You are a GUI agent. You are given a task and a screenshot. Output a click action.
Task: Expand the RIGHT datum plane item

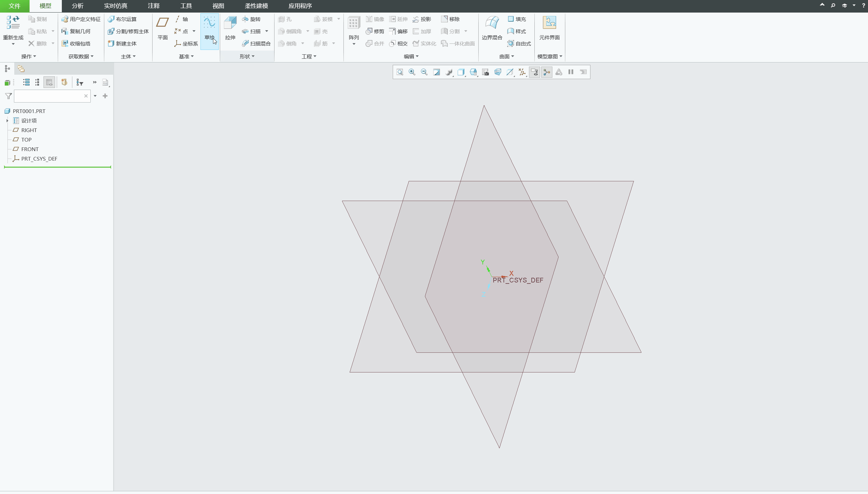(x=7, y=130)
